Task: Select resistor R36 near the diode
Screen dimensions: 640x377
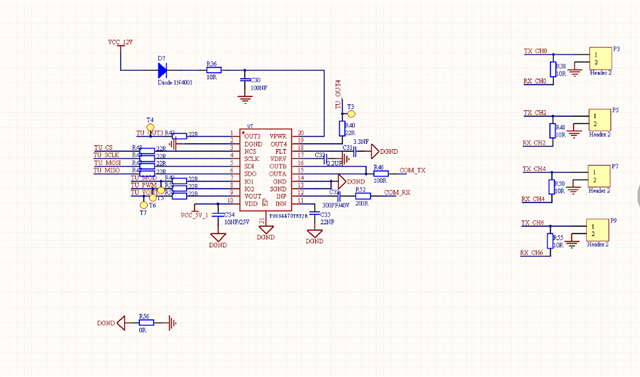Action: click(214, 70)
